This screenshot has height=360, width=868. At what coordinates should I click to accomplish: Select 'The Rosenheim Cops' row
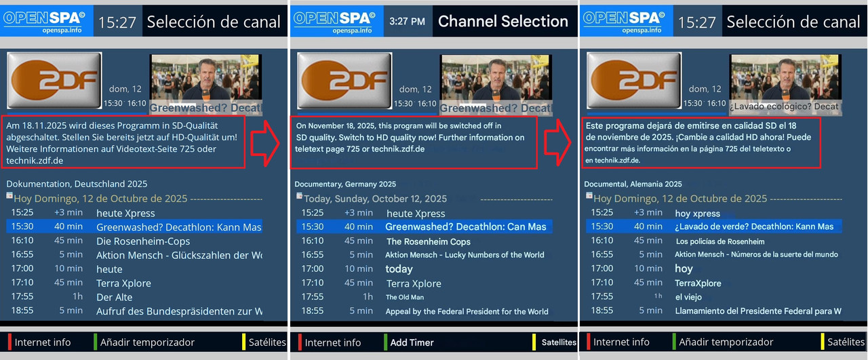click(x=424, y=241)
